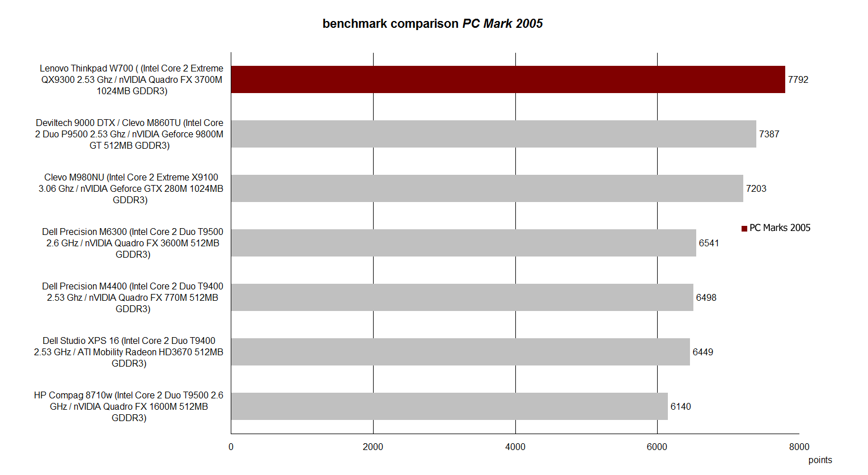Click the value label 7387
Viewport: 868px width, 475px height.
click(769, 134)
